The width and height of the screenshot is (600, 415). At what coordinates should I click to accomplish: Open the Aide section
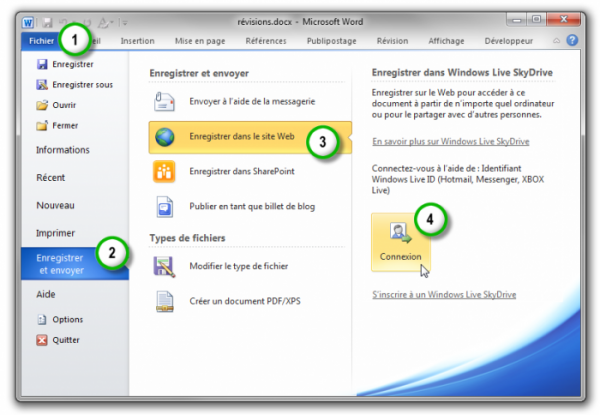click(x=46, y=294)
